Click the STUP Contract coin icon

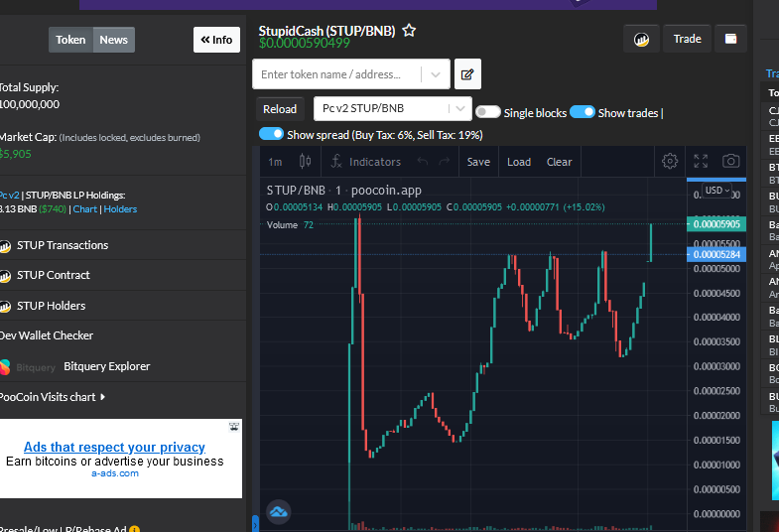(x=5, y=276)
